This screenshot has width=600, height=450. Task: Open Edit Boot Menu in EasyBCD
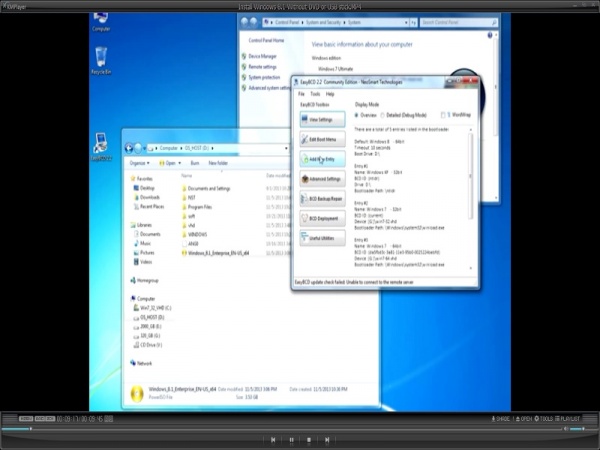(322, 139)
